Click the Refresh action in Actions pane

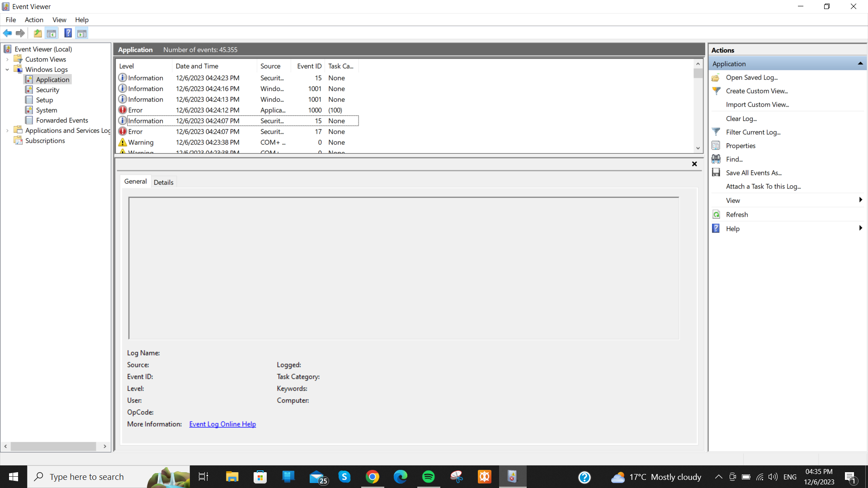[736, 215]
